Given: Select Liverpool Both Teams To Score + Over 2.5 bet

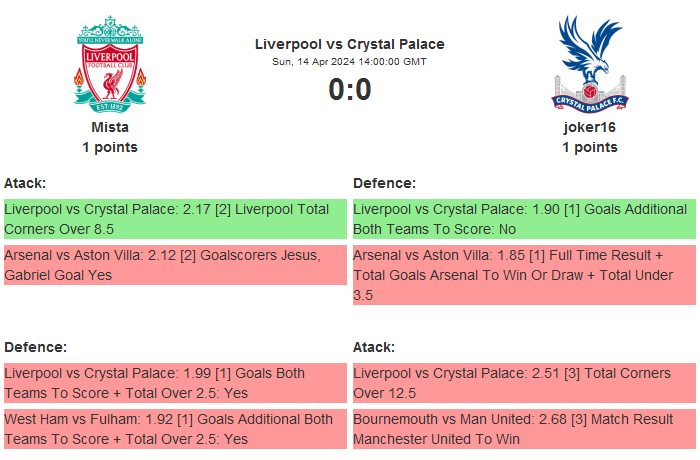Looking at the screenshot, I should pos(175,383).
